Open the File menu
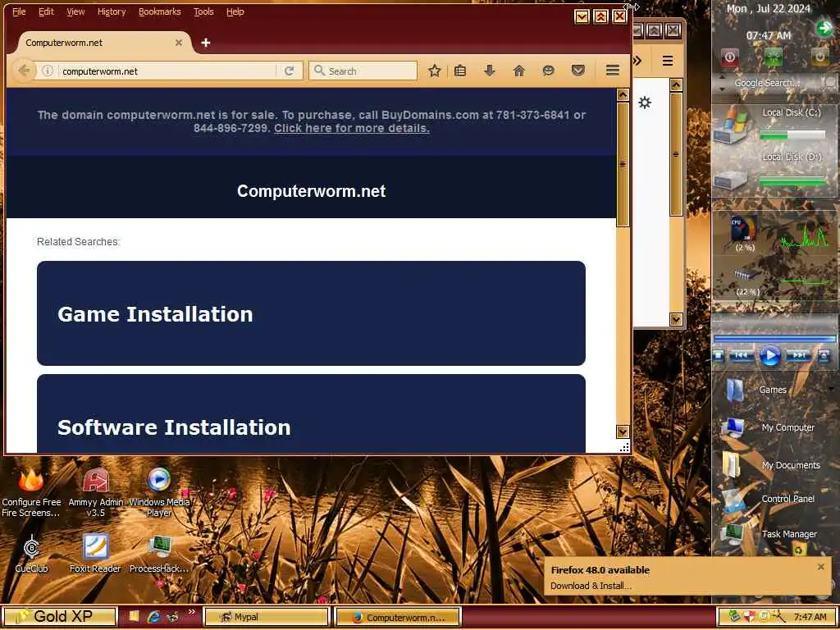The image size is (840, 630). [19, 11]
